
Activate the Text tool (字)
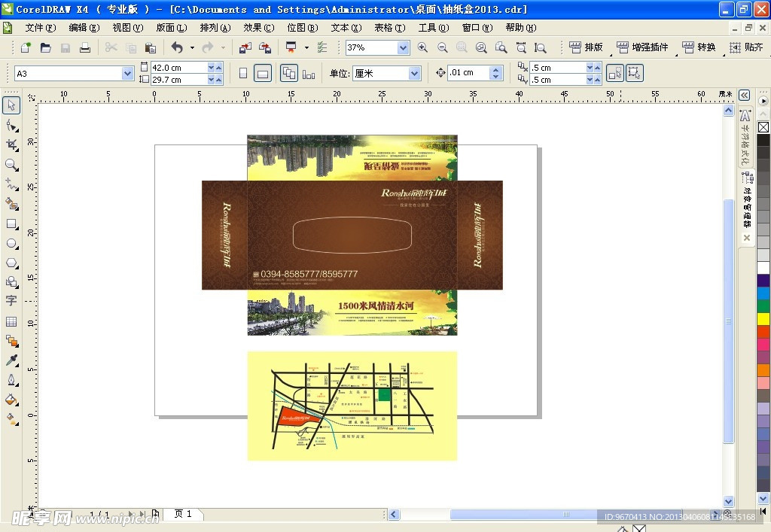tap(11, 301)
